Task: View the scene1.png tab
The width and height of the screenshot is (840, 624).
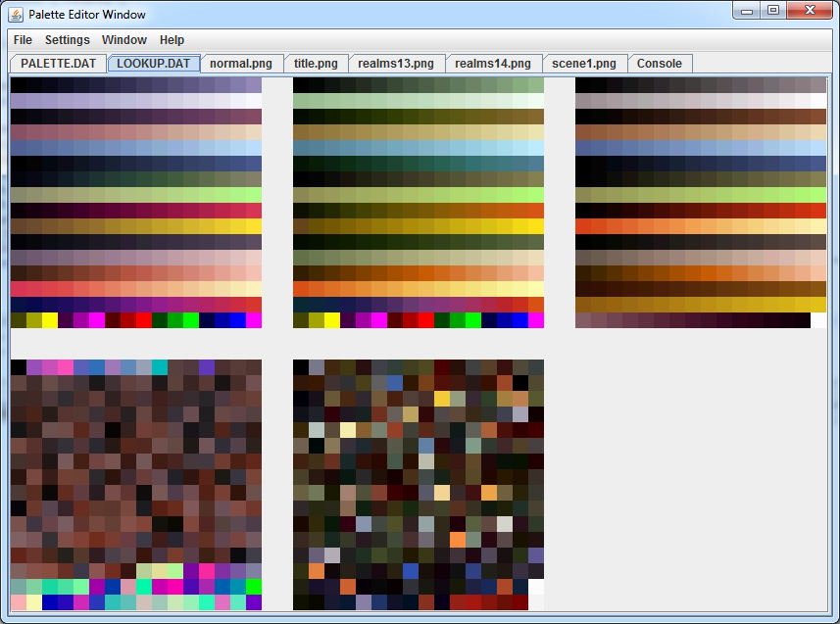Action: point(584,64)
